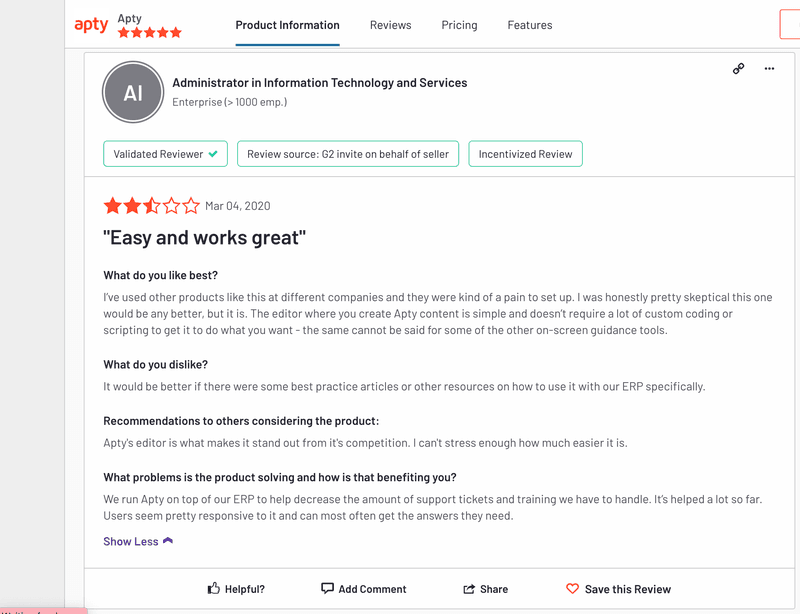Mark the review Helpful with the thumbs-up icon

point(213,589)
